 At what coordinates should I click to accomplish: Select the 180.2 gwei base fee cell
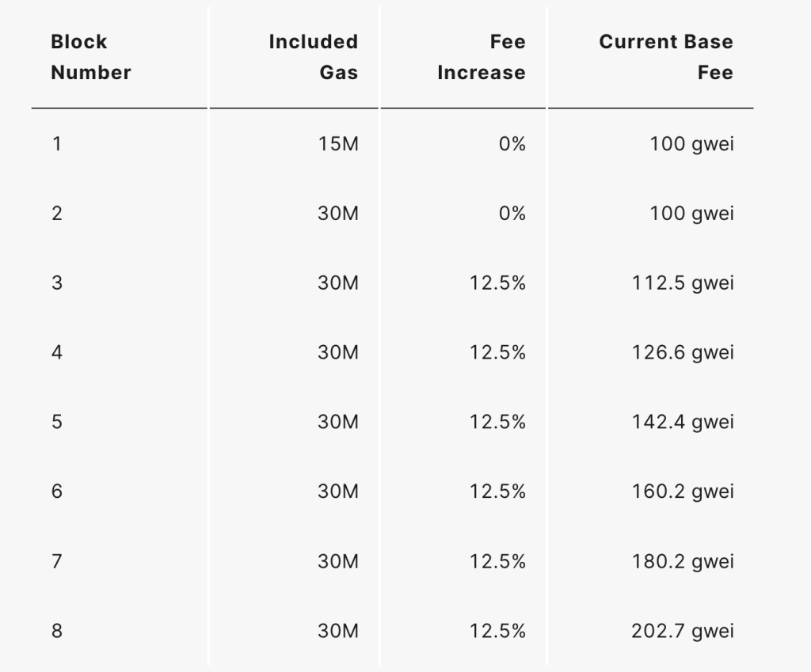point(683,561)
